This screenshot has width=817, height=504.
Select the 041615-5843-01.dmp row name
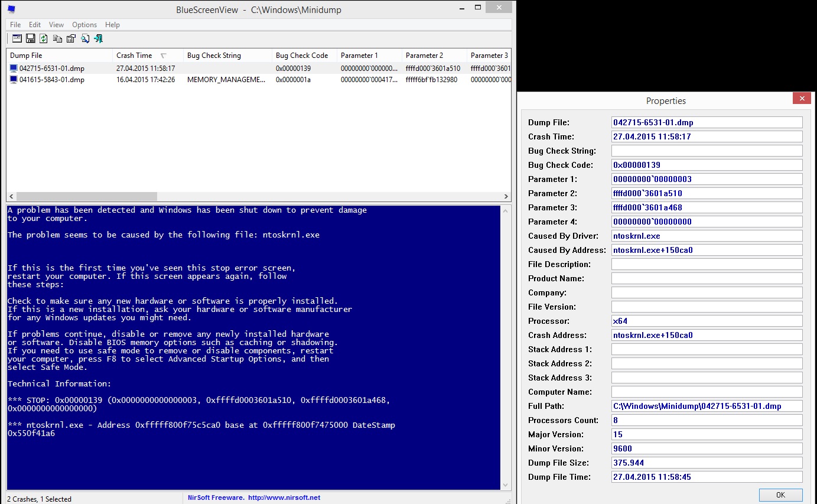tap(51, 80)
